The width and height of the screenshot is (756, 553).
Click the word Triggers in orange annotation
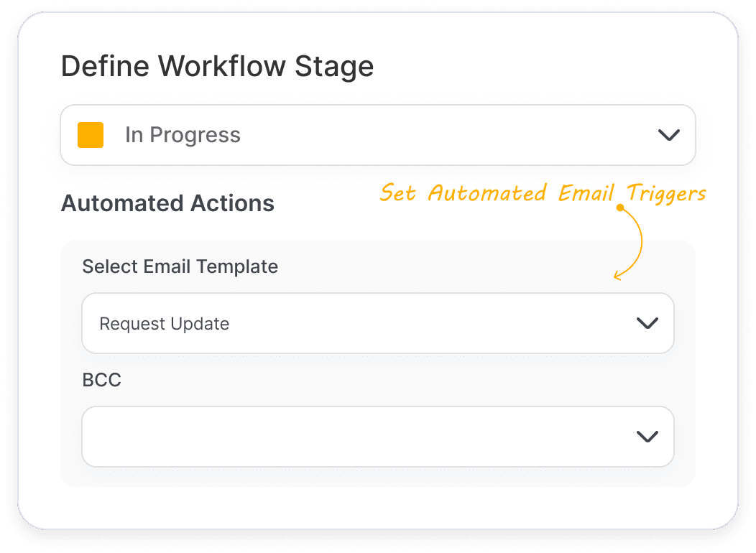pos(666,194)
